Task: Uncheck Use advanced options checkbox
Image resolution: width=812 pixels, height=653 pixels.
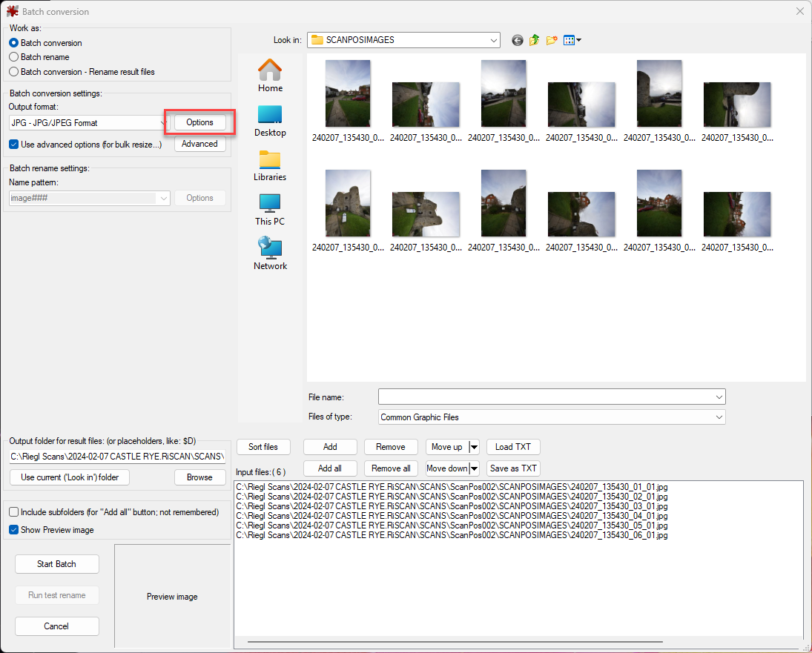Action: click(x=14, y=145)
